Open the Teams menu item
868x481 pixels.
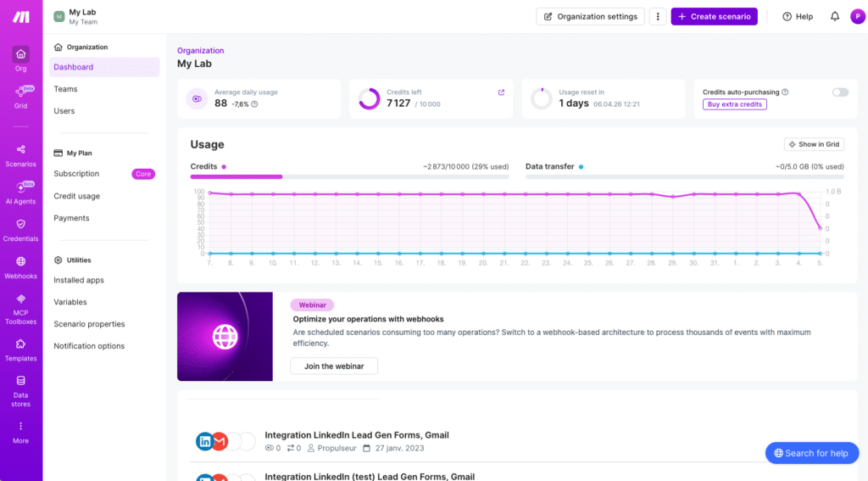pos(65,89)
